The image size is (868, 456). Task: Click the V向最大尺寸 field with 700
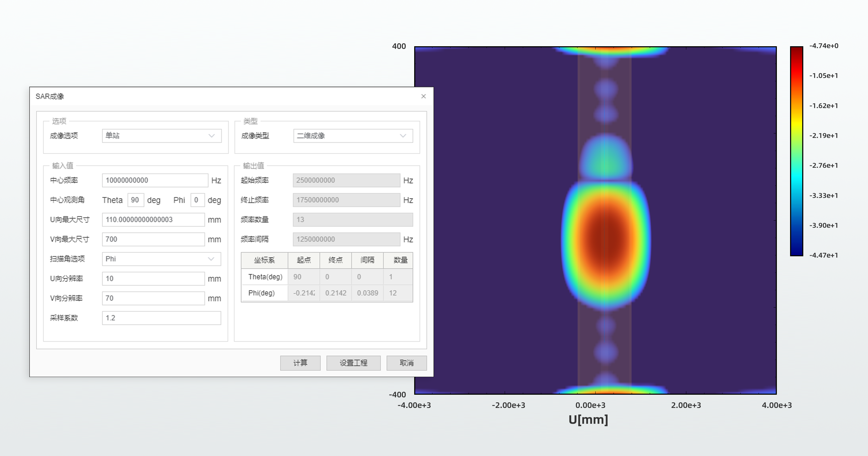coord(153,239)
